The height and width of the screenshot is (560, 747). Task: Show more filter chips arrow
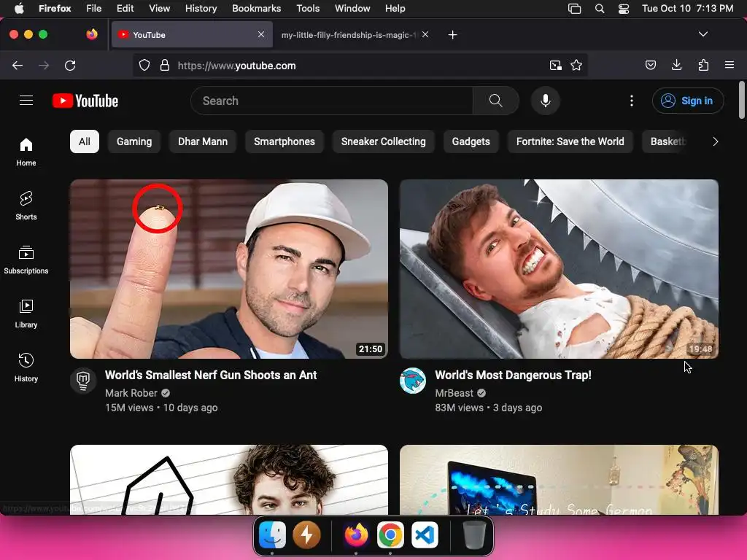[x=715, y=141]
